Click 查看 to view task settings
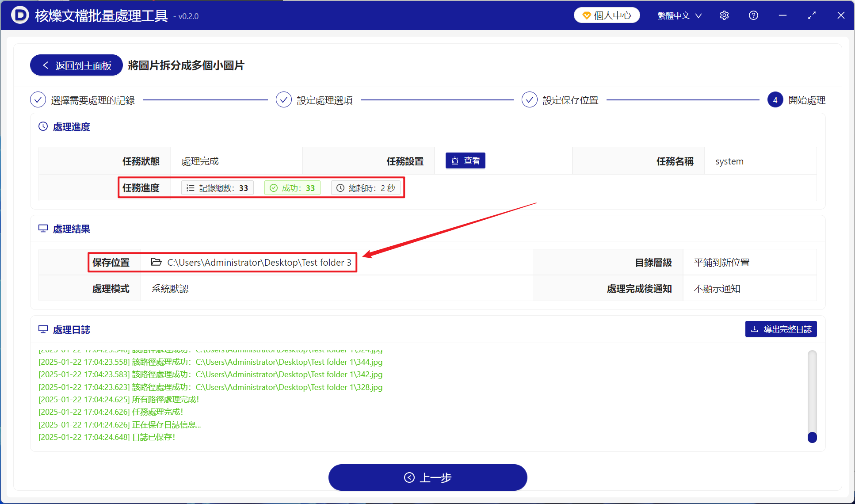This screenshot has width=855, height=504. pyautogui.click(x=465, y=161)
